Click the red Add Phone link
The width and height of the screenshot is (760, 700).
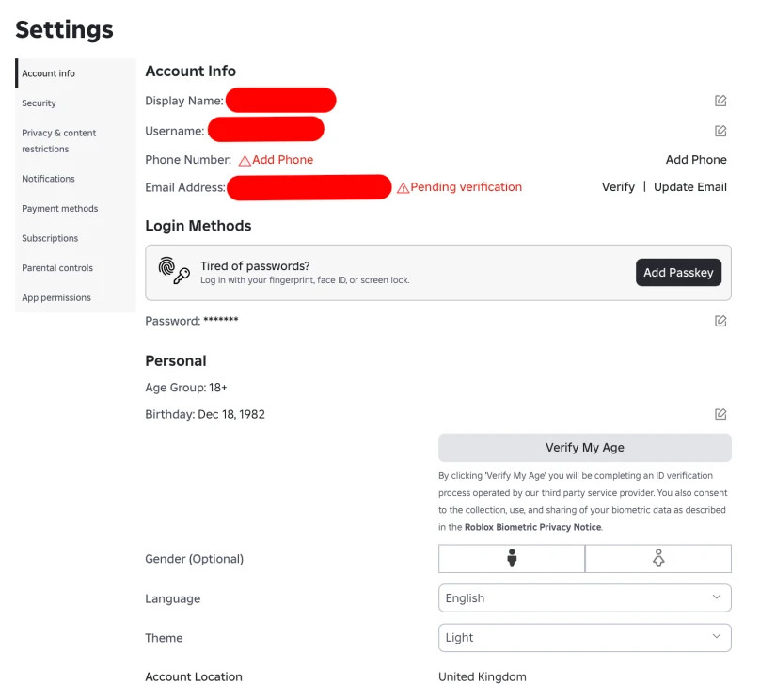[282, 160]
